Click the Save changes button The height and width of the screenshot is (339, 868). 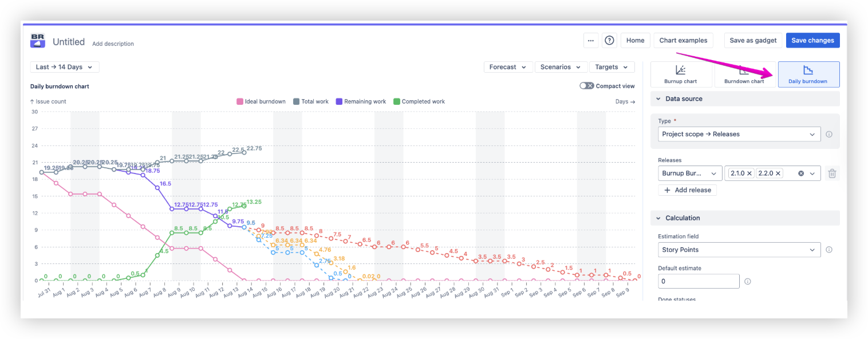[812, 41]
